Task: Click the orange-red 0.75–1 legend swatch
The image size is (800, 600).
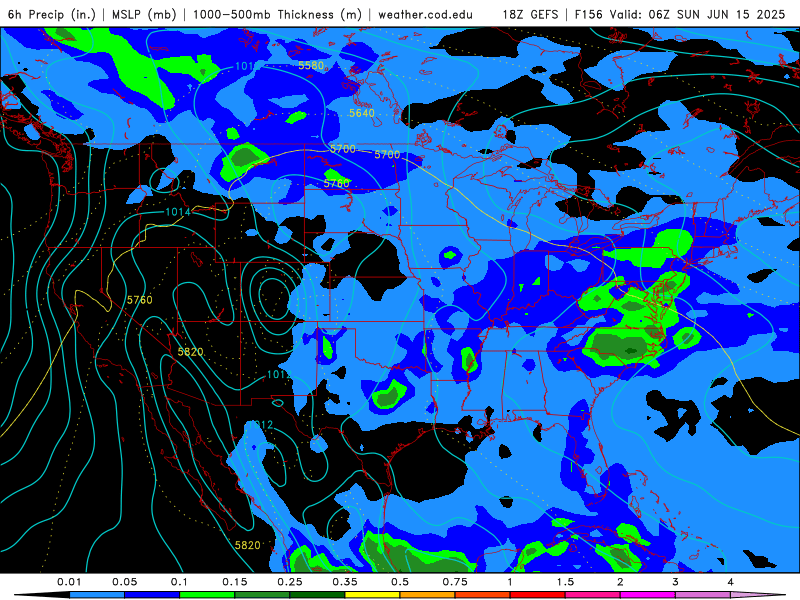Action: [483, 595]
